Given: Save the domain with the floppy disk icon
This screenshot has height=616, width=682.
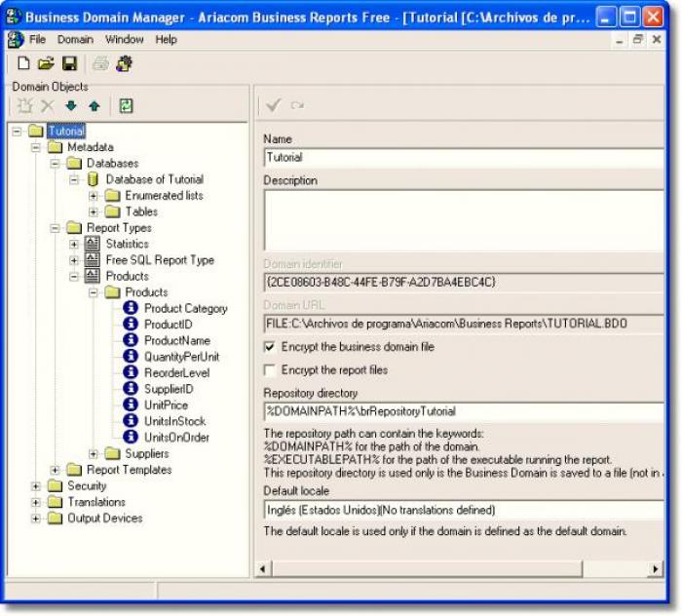Looking at the screenshot, I should pyautogui.click(x=69, y=64).
